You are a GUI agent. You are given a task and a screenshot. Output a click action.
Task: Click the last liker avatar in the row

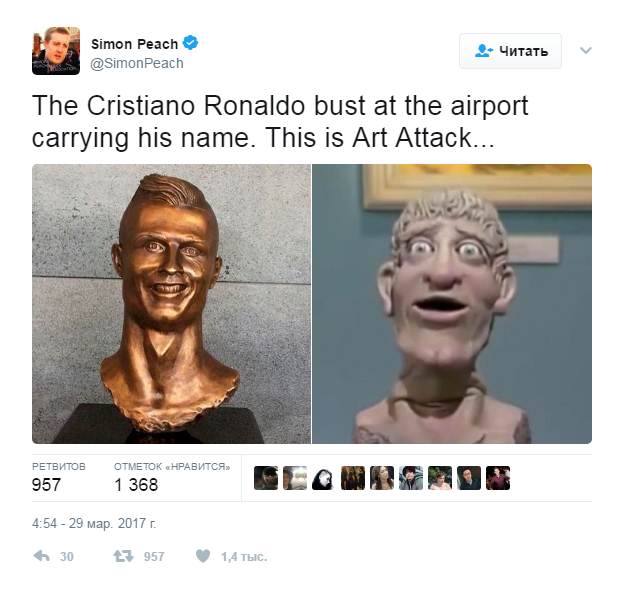tap(498, 478)
